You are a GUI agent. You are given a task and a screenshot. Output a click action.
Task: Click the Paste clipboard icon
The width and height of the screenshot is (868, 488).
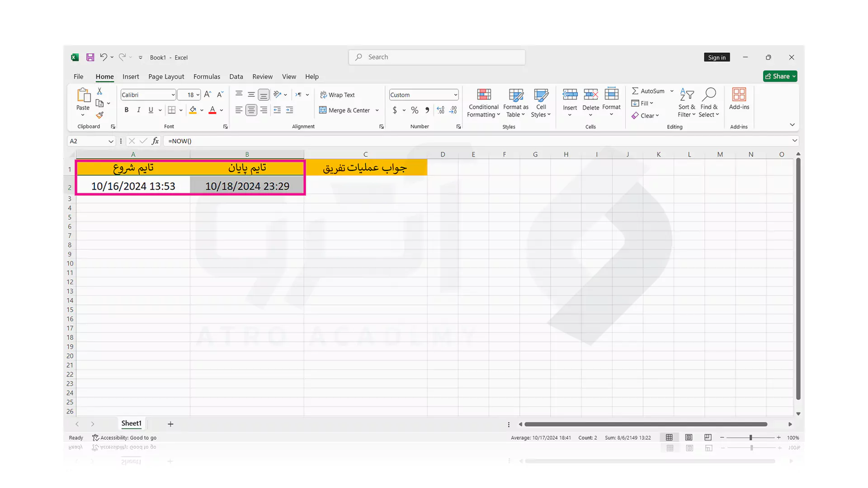83,95
